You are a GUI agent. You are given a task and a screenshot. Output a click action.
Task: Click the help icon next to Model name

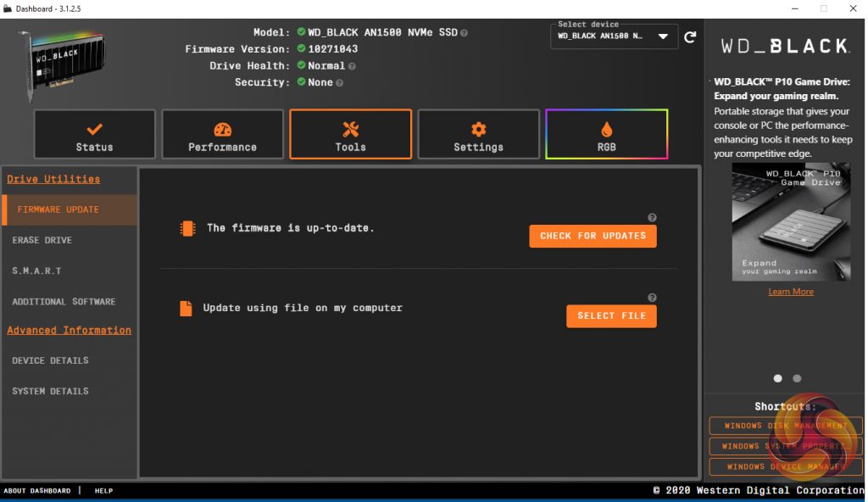pyautogui.click(x=464, y=33)
